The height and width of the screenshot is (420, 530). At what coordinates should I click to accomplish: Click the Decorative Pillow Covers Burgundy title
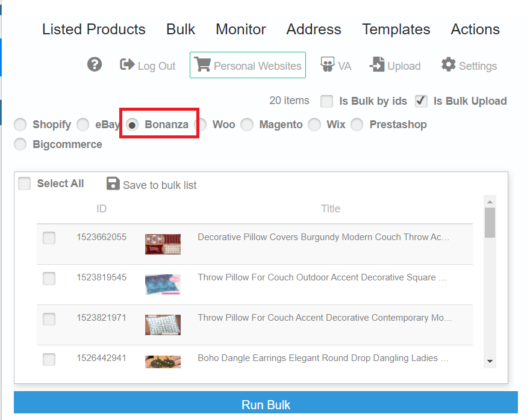pos(323,237)
